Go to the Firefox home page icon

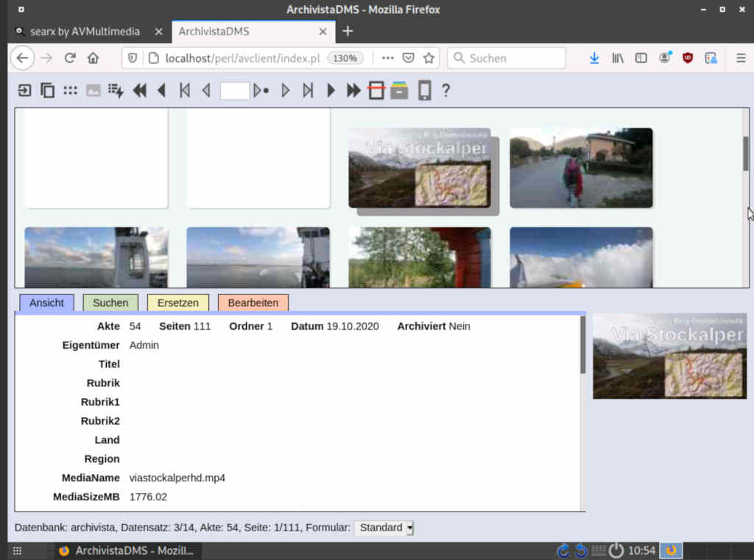[x=93, y=58]
